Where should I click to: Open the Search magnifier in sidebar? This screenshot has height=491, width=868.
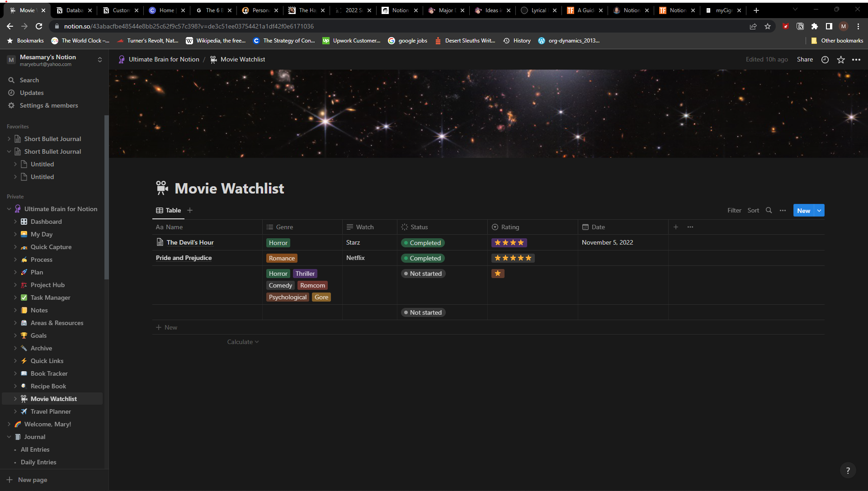click(x=11, y=80)
